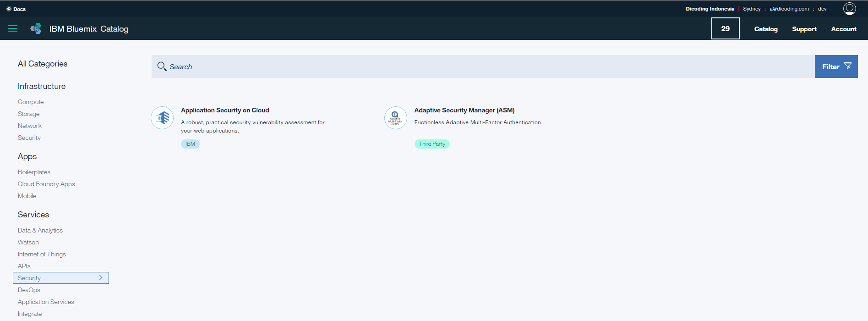The image size is (868, 321).
Task: Select Compute under Infrastructure
Action: point(31,102)
